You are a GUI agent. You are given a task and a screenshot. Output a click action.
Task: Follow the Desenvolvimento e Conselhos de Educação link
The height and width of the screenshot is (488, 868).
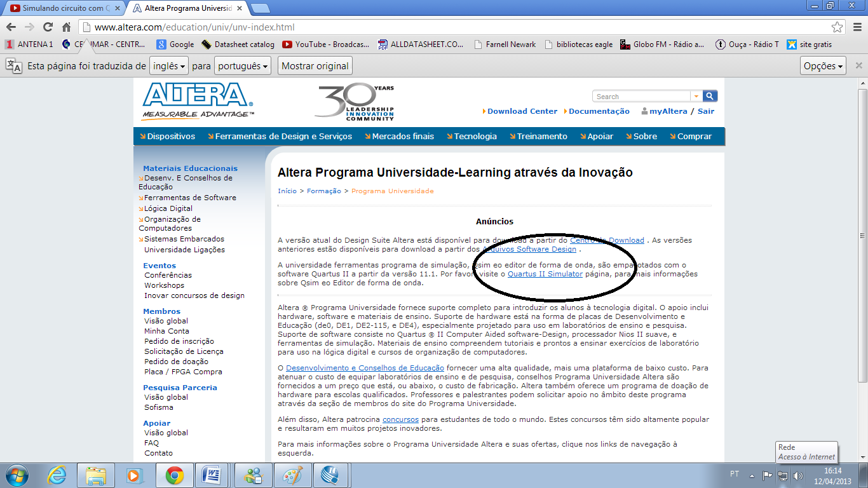(x=365, y=368)
